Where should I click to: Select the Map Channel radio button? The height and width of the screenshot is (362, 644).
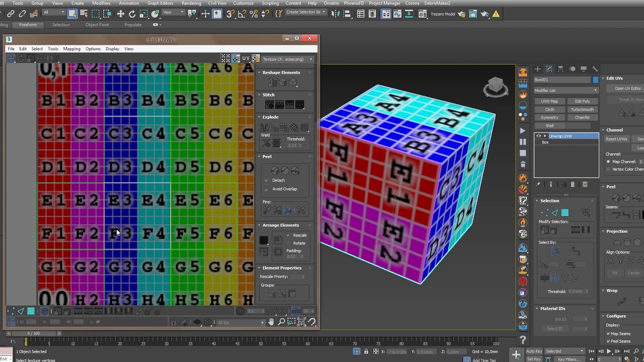pyautogui.click(x=608, y=162)
